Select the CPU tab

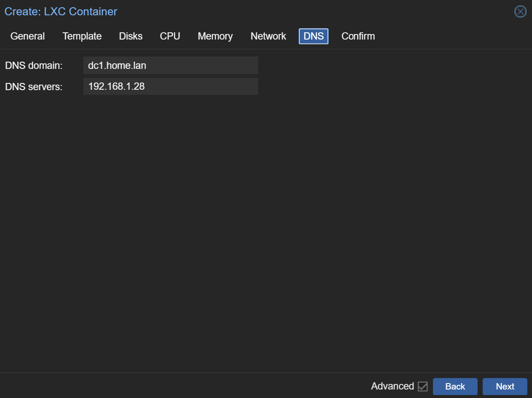pyautogui.click(x=170, y=37)
